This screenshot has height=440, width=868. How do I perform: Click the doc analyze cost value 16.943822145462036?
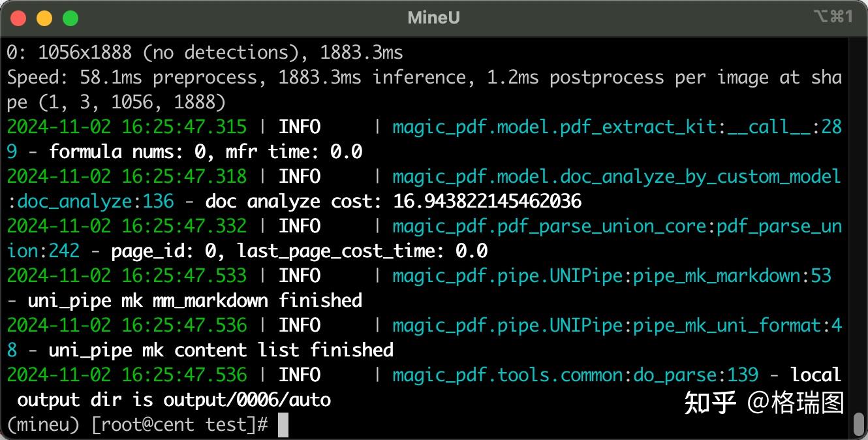click(x=487, y=201)
